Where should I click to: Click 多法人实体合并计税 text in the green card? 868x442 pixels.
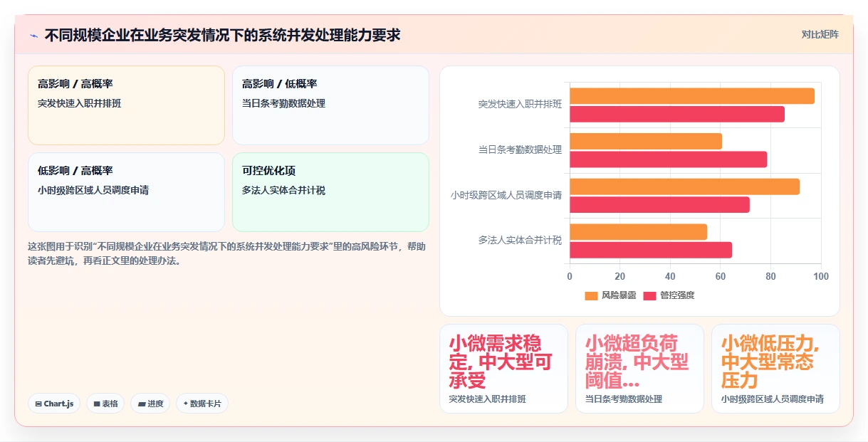pos(283,190)
